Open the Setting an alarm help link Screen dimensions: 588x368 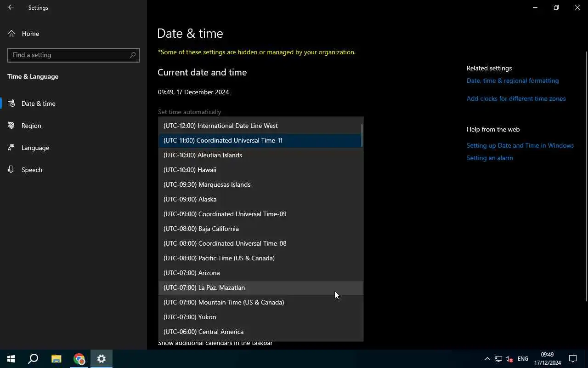coord(490,158)
